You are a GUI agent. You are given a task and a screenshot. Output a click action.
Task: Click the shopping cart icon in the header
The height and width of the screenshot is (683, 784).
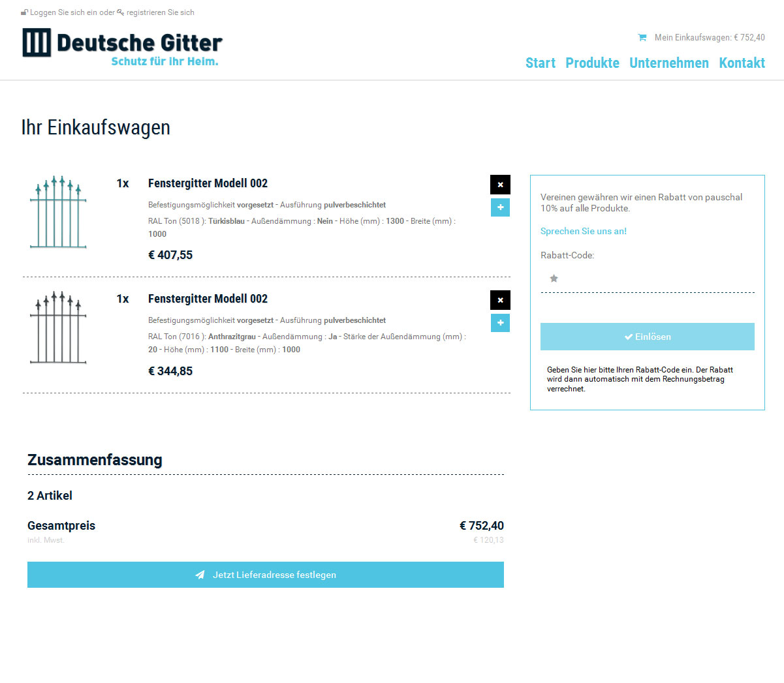642,37
